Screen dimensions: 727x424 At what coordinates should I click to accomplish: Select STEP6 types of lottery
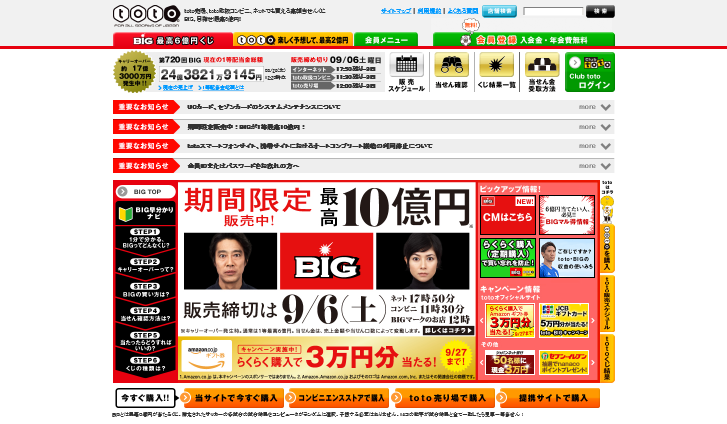point(146,364)
